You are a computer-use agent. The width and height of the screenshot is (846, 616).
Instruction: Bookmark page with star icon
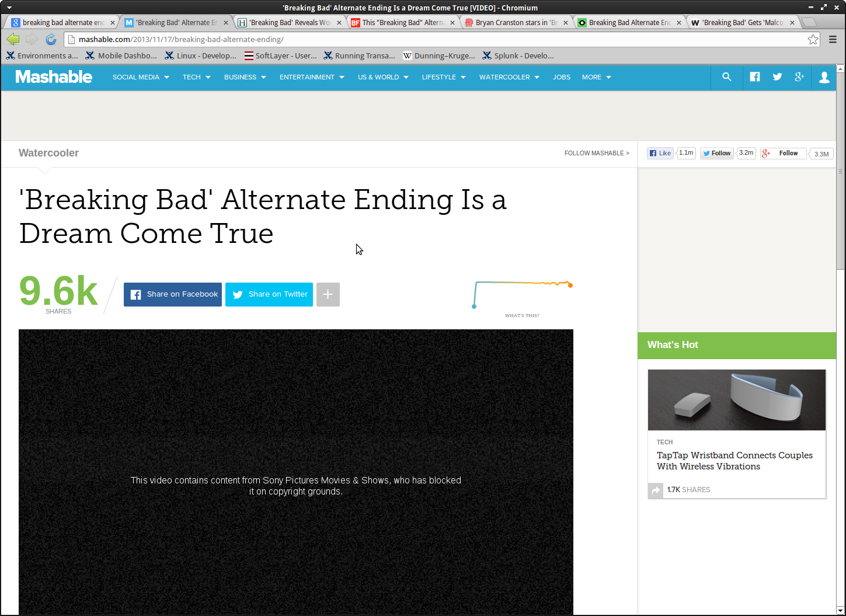pyautogui.click(x=813, y=39)
